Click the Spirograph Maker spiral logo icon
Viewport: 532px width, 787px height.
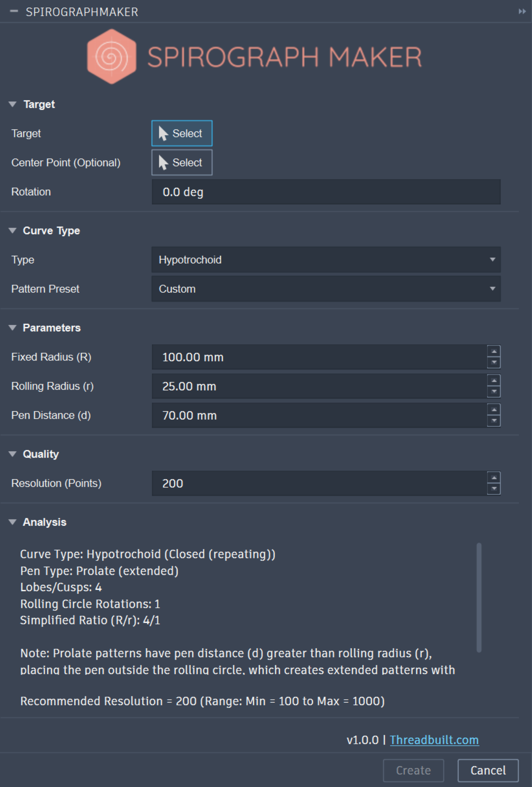[112, 57]
